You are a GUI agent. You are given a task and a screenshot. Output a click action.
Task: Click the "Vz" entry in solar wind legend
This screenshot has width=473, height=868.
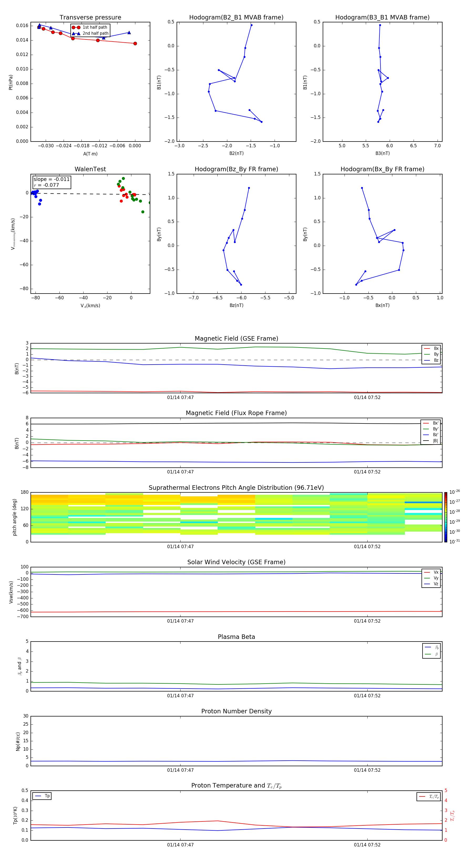point(431,584)
